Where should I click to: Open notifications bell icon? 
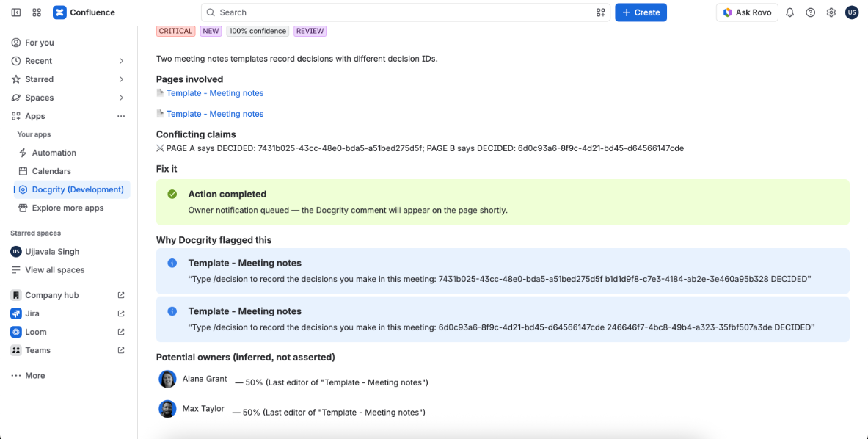pos(790,12)
